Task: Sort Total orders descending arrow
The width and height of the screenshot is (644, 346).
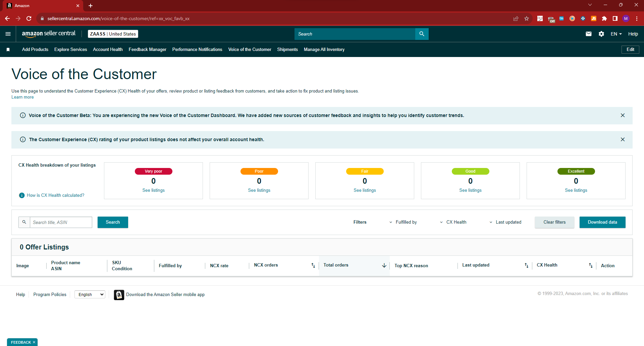Action: (384, 266)
